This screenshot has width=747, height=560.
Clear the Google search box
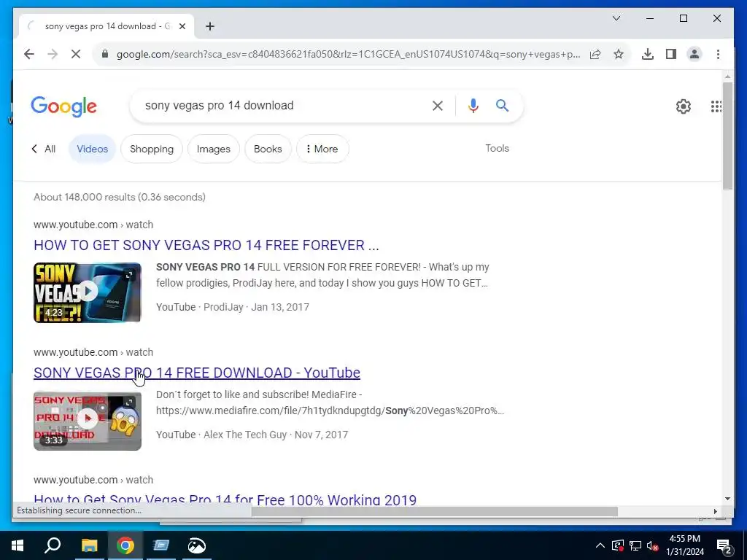(x=438, y=106)
